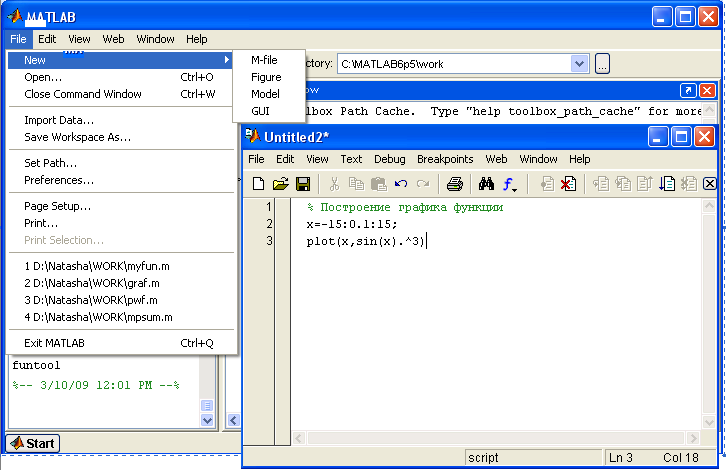
Task: Click New file icon in editor toolbar
Action: [x=259, y=184]
